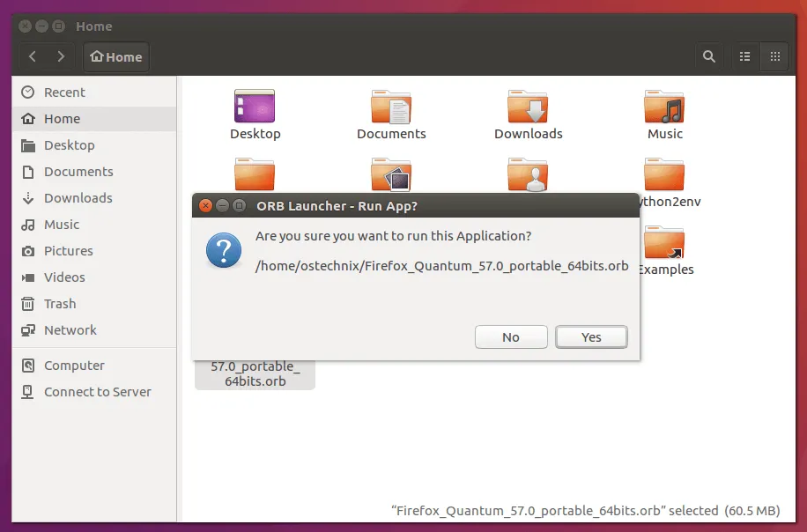807x532 pixels.
Task: Close the ORB Launcher dialog
Action: (x=205, y=206)
